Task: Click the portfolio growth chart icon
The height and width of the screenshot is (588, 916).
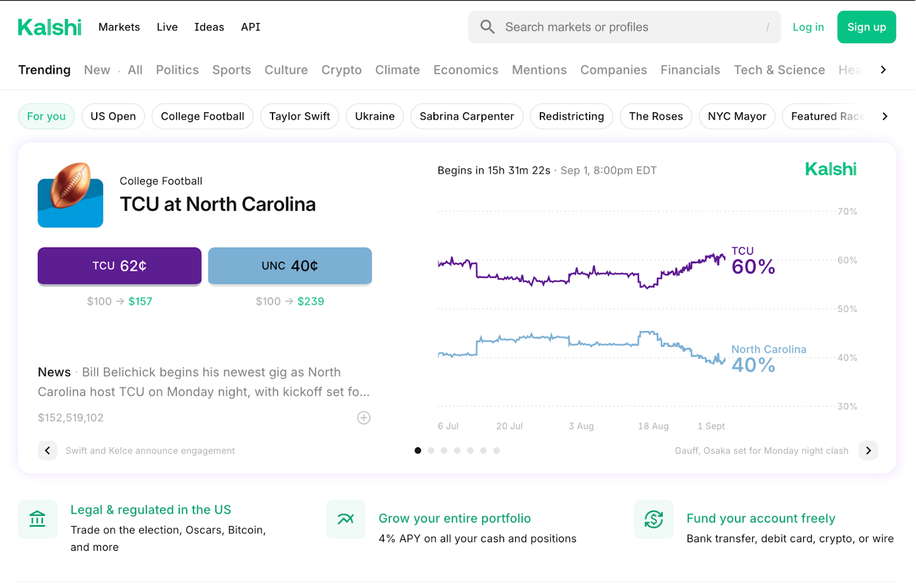Action: click(346, 519)
